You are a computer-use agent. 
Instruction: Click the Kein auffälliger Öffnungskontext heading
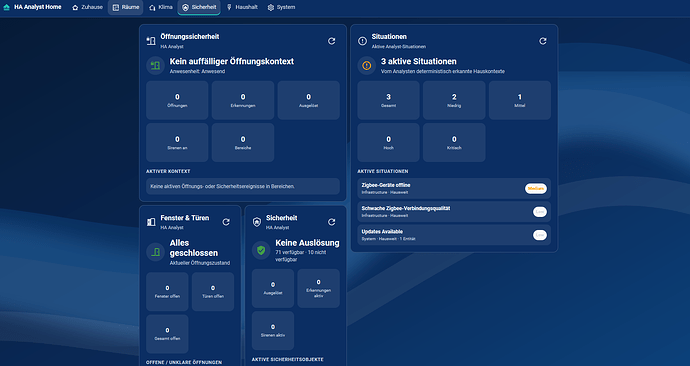coord(232,61)
